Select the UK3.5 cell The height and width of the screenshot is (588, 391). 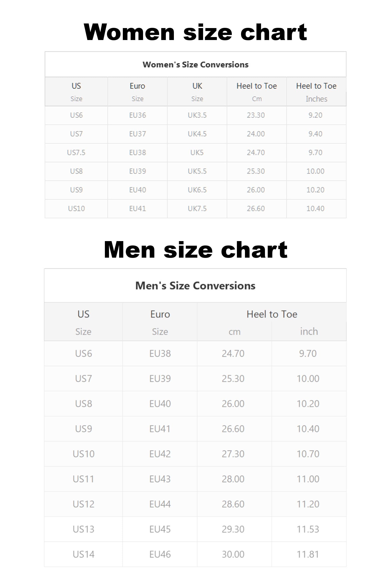[197, 115]
